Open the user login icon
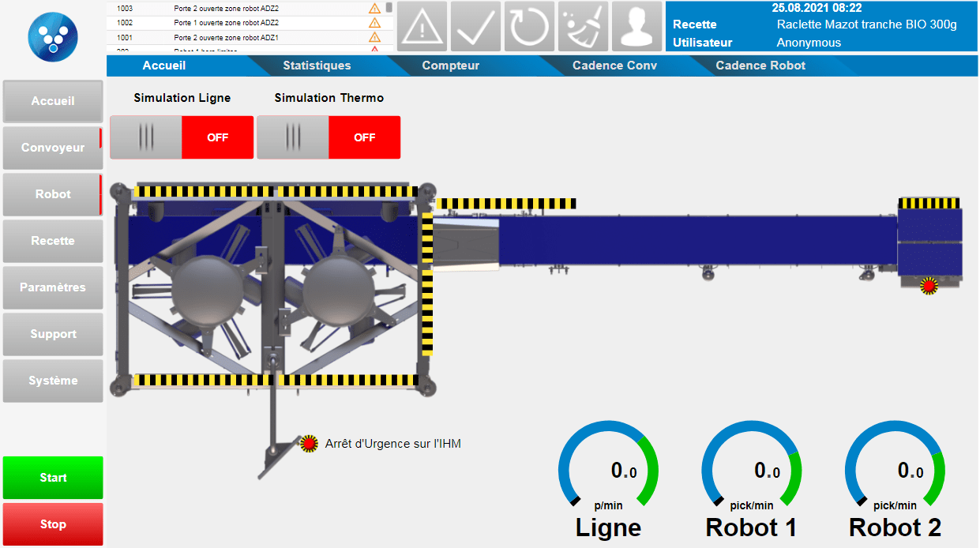This screenshot has width=980, height=548. tap(636, 26)
